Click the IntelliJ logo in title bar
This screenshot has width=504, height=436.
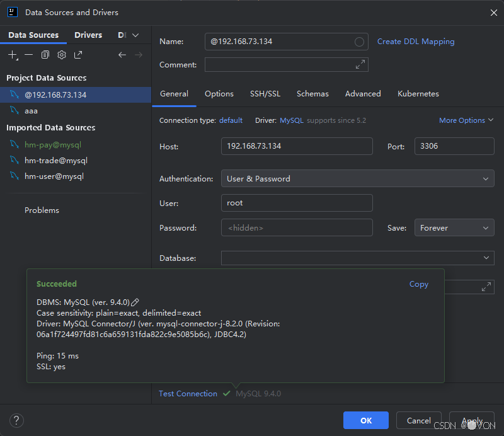[13, 12]
